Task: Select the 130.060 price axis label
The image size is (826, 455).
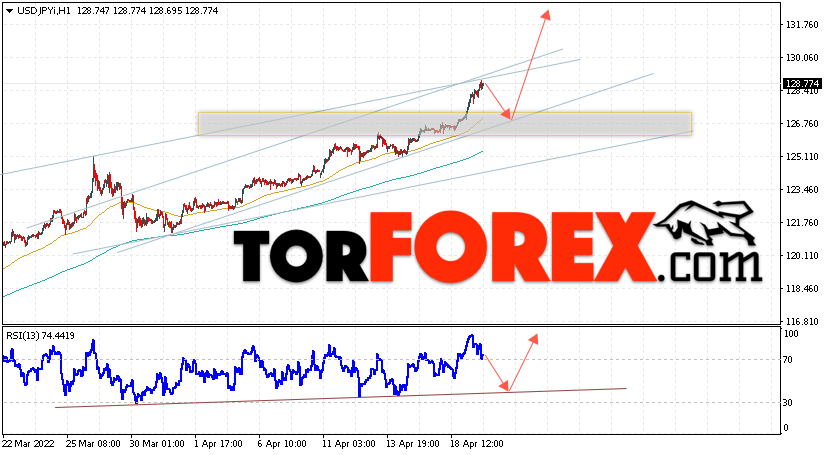Action: [802, 58]
